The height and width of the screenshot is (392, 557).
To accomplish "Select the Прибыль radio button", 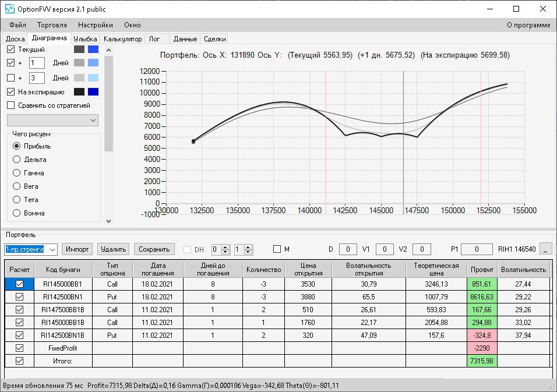I will tap(17, 146).
